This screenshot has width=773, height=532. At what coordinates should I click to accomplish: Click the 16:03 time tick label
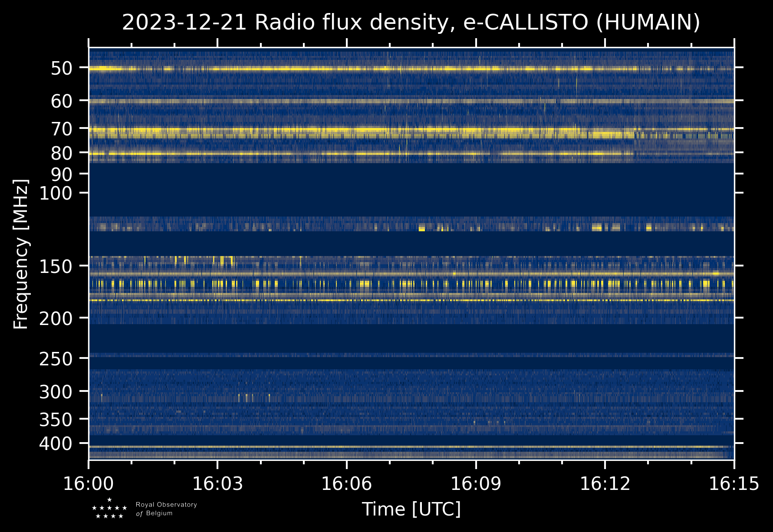pos(217,483)
